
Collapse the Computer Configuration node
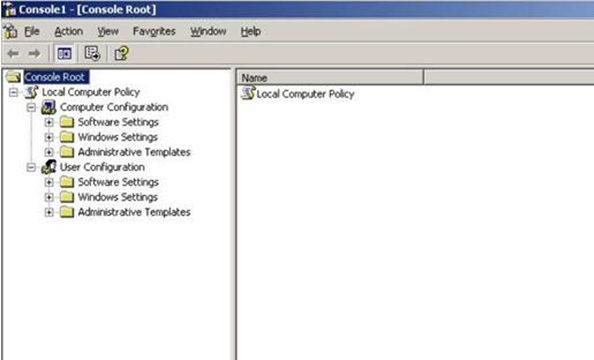31,107
